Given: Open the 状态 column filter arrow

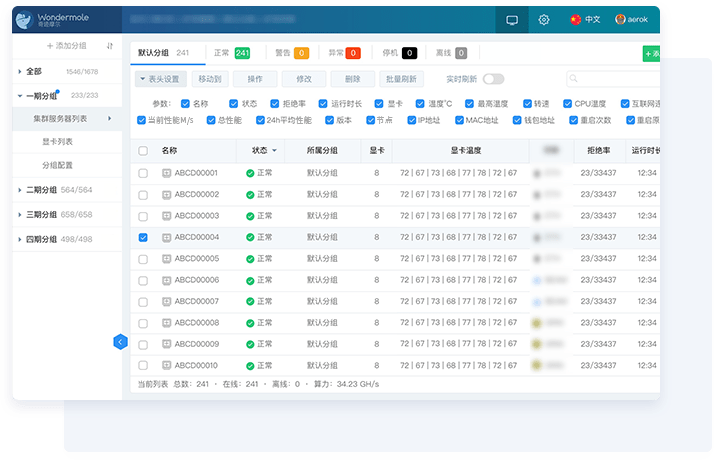Looking at the screenshot, I should 275,151.
